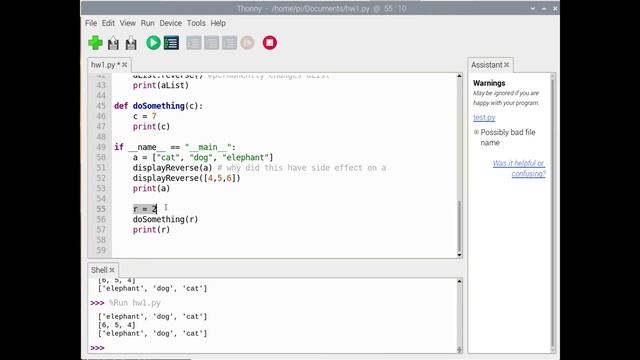Viewport: 640px width, 360px height.
Task: Click the line 'displayReverse(a)' with comment
Action: click(259, 168)
